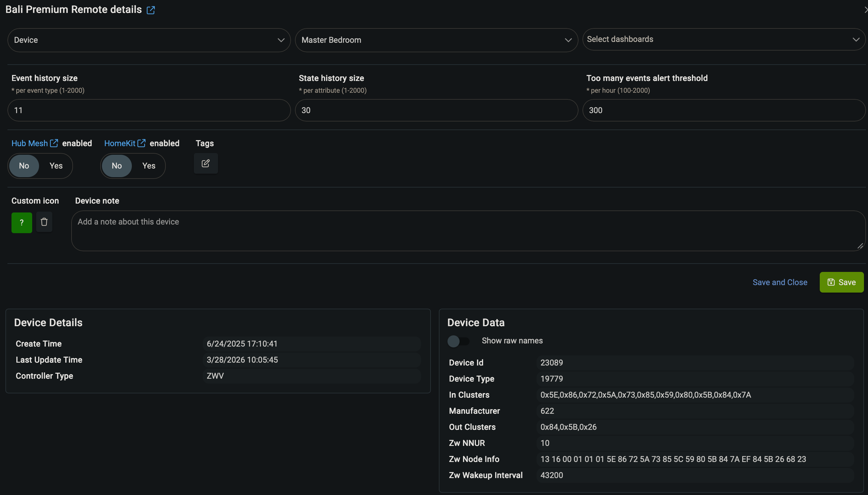This screenshot has height=495, width=868.
Task: Open device page via title external-link icon
Action: [x=151, y=10]
